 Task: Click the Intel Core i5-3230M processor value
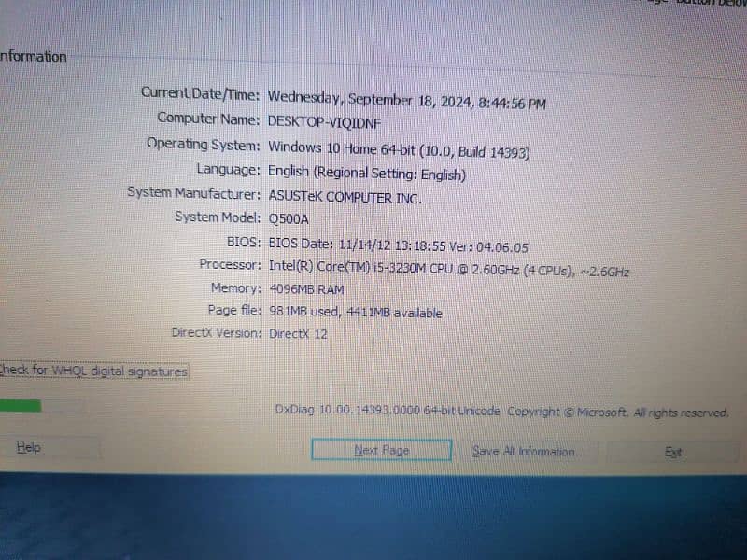[449, 269]
